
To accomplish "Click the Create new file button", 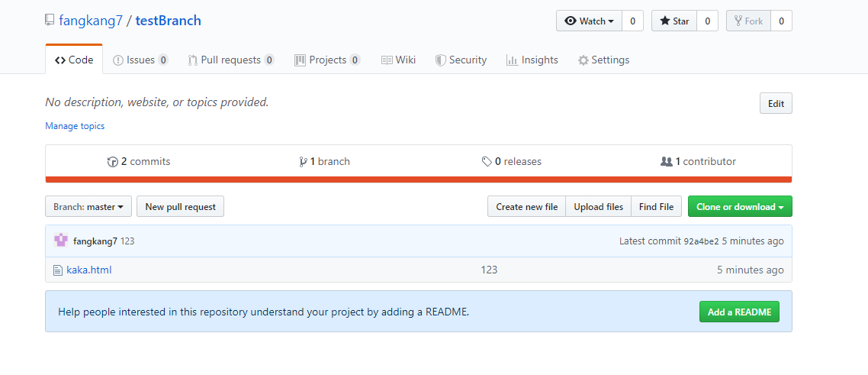I will click(526, 207).
